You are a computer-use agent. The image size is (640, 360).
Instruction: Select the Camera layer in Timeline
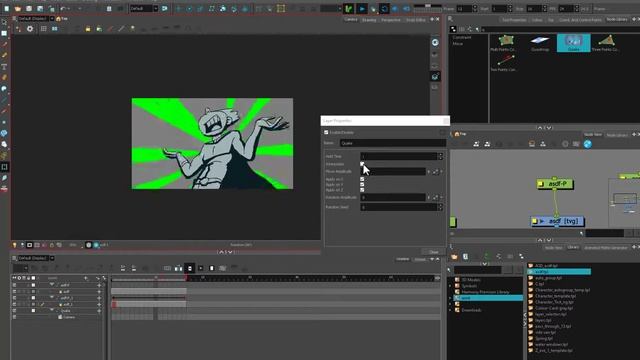(69, 317)
